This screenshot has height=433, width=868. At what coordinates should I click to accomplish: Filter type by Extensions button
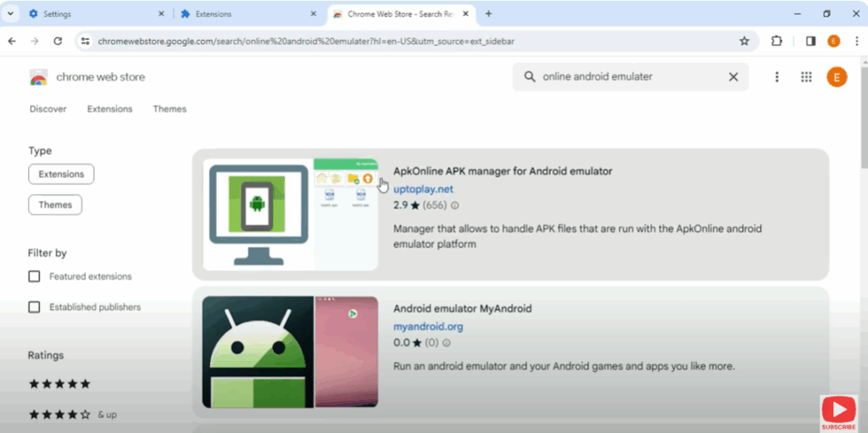point(61,175)
